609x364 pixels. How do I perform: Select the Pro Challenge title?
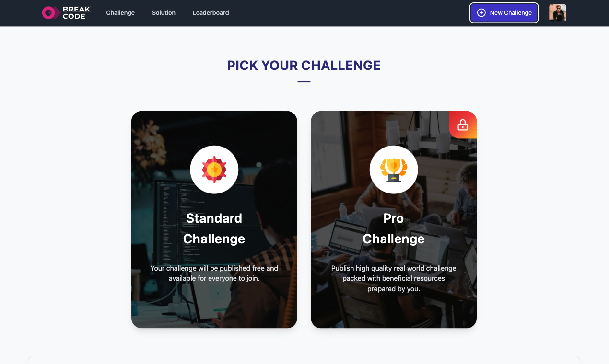coord(394,228)
